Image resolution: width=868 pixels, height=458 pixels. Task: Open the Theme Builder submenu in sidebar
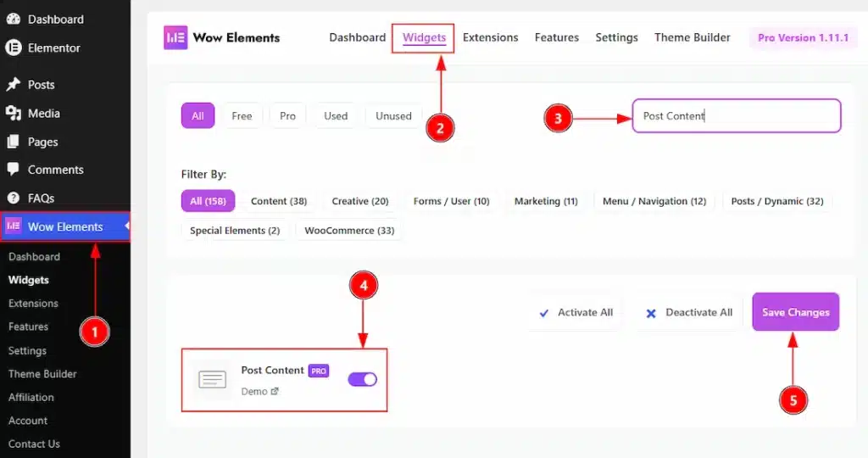coord(42,374)
